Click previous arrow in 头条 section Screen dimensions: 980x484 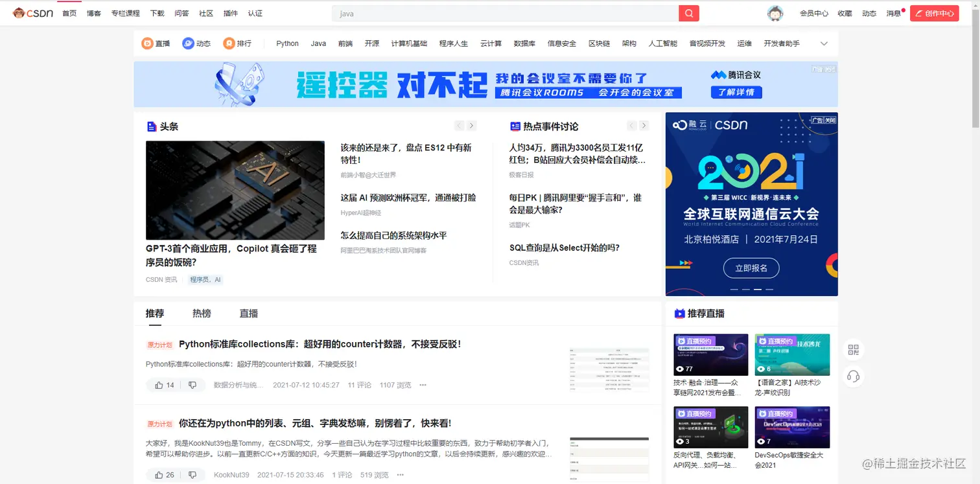[459, 126]
